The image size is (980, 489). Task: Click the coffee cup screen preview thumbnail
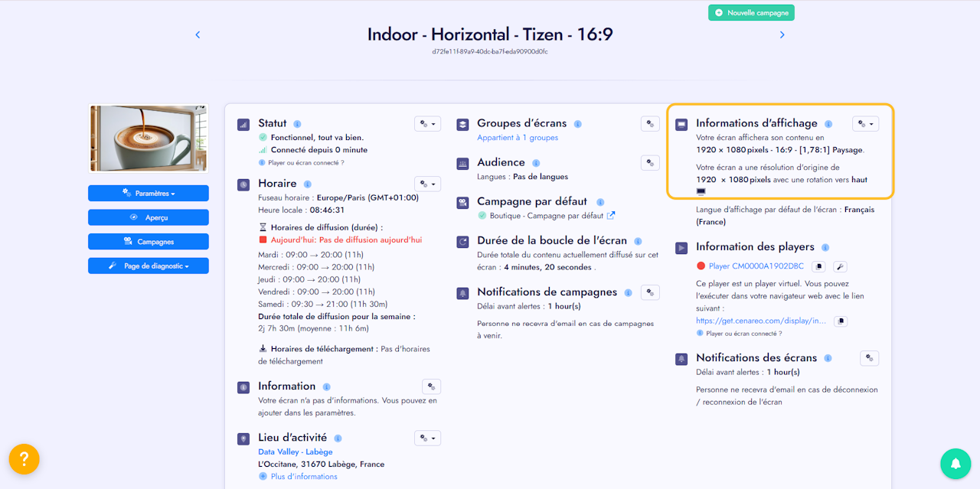149,139
